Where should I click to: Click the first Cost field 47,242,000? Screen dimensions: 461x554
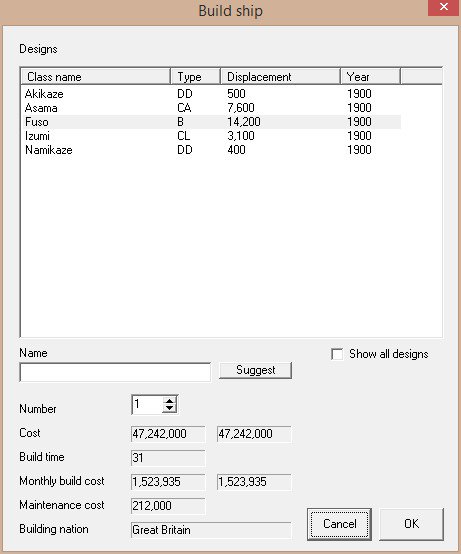click(168, 434)
